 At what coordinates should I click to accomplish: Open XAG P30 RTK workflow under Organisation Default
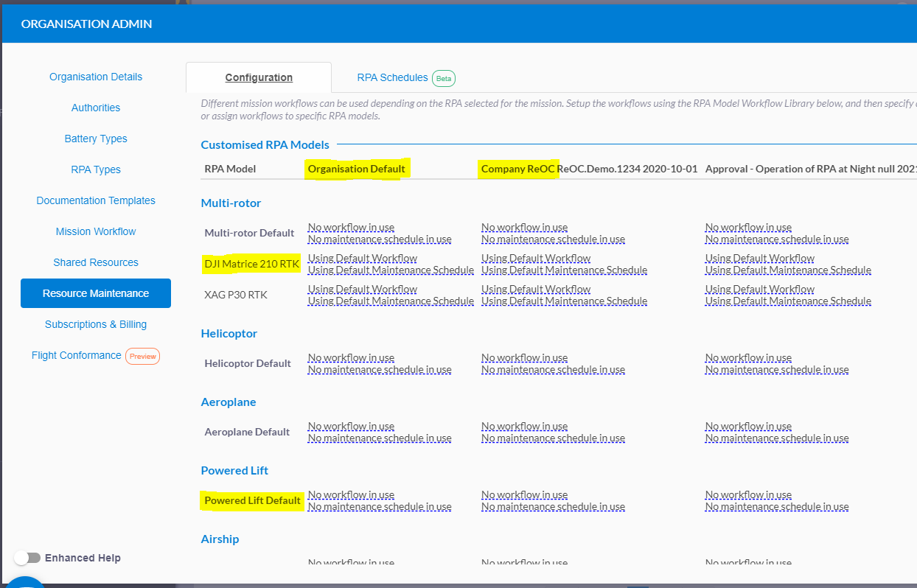(363, 289)
